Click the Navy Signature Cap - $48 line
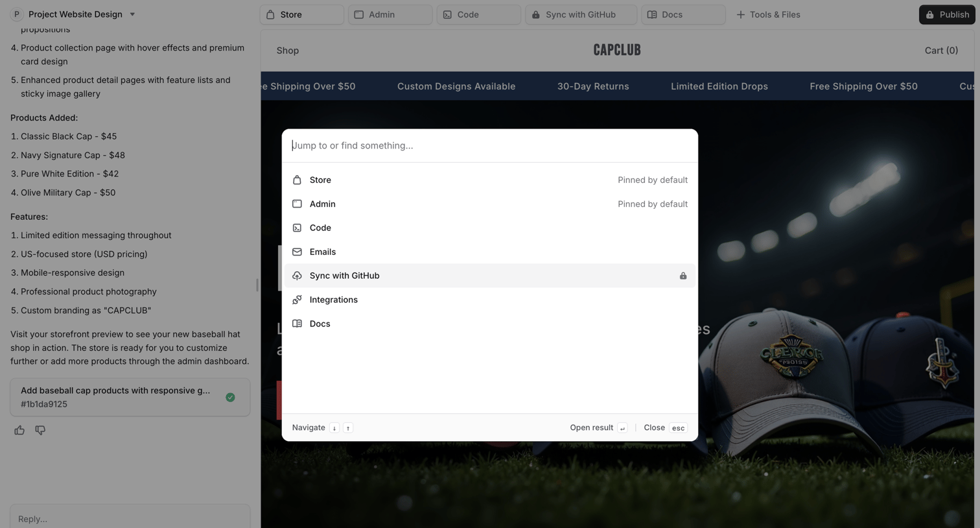The height and width of the screenshot is (528, 980). click(73, 155)
